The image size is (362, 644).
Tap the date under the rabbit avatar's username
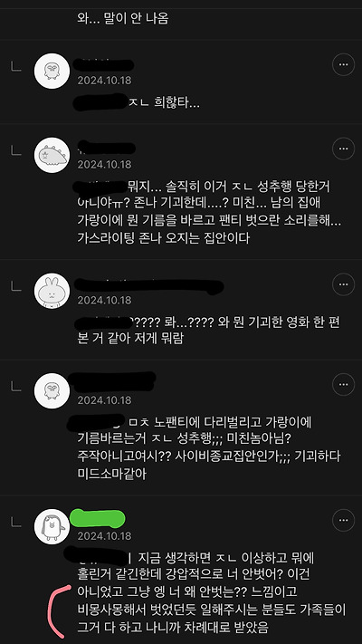coord(104,300)
